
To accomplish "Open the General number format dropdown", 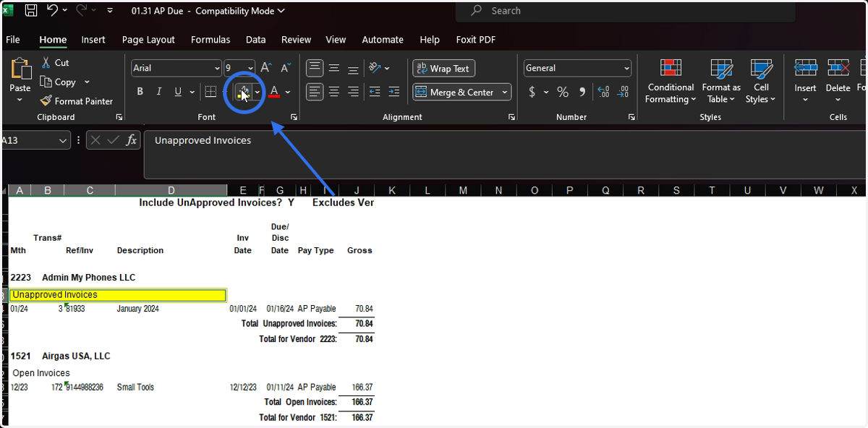I will [626, 68].
